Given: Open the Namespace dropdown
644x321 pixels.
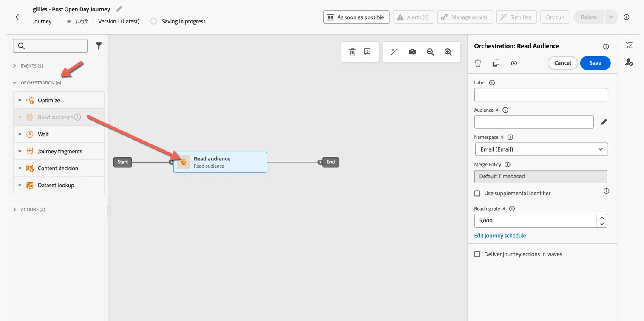Looking at the screenshot, I should (x=541, y=149).
